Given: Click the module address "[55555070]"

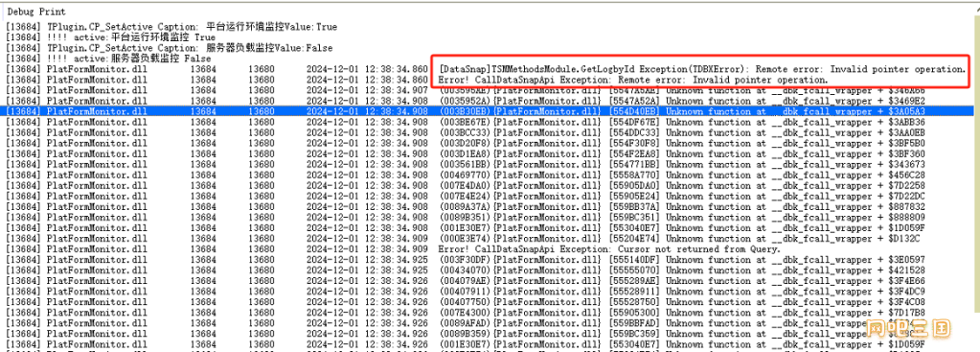Looking at the screenshot, I should 634,270.
